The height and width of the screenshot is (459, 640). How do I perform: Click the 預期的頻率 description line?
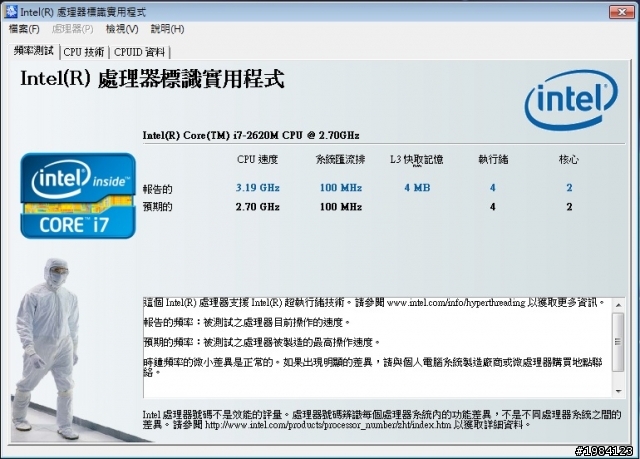(261, 342)
